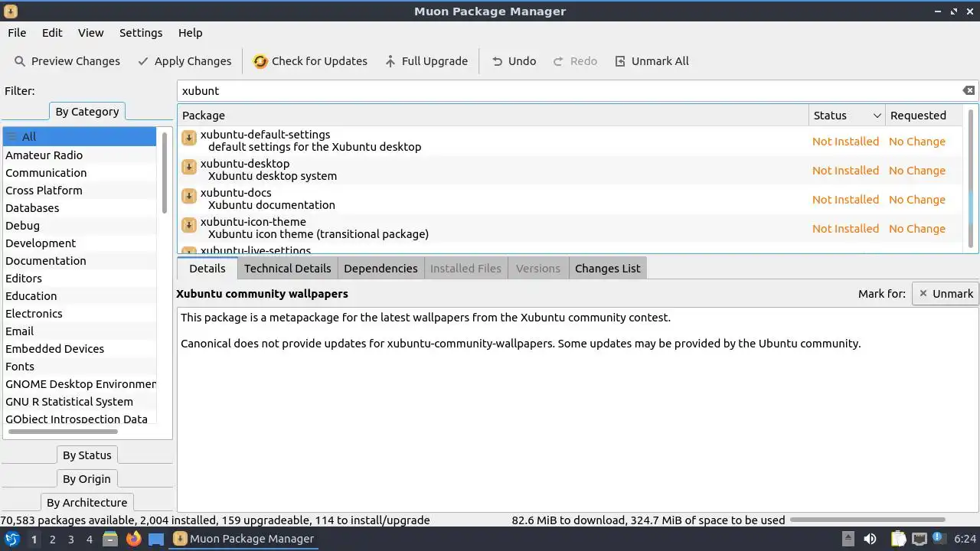Click the Unmark button beside Mark for
Screen dimensions: 980x551
[x=946, y=294]
